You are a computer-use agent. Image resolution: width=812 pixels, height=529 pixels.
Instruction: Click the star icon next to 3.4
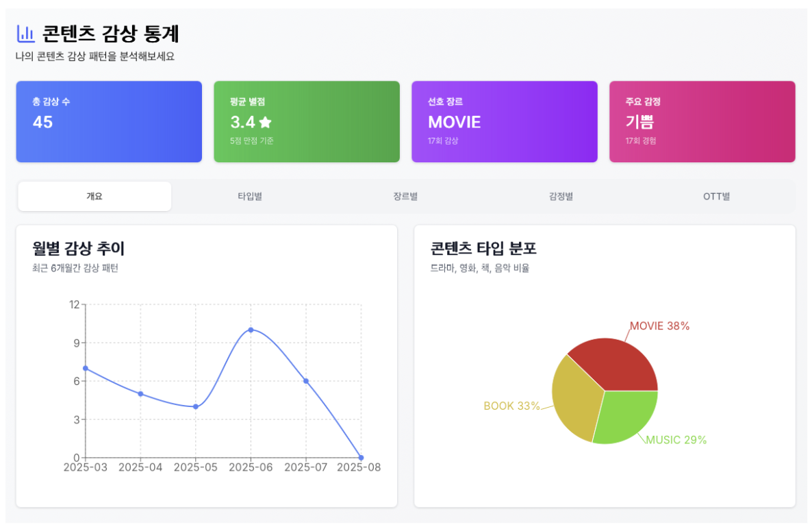point(265,122)
